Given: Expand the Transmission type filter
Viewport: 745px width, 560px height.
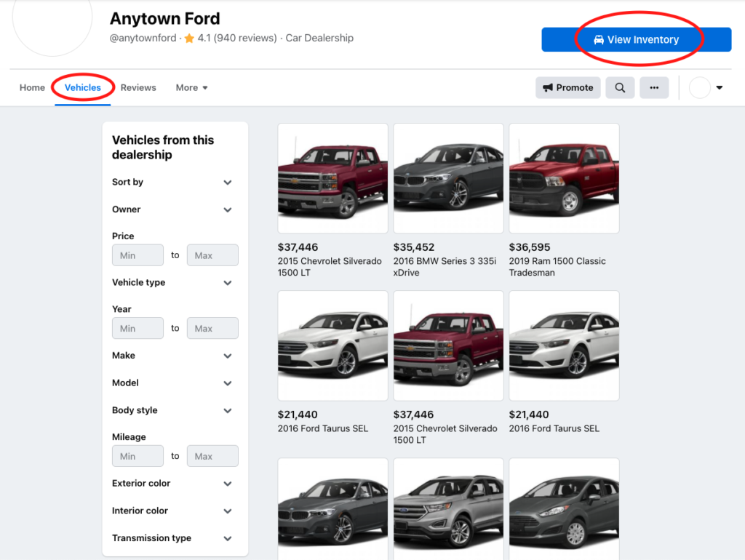Looking at the screenshot, I should tap(175, 538).
